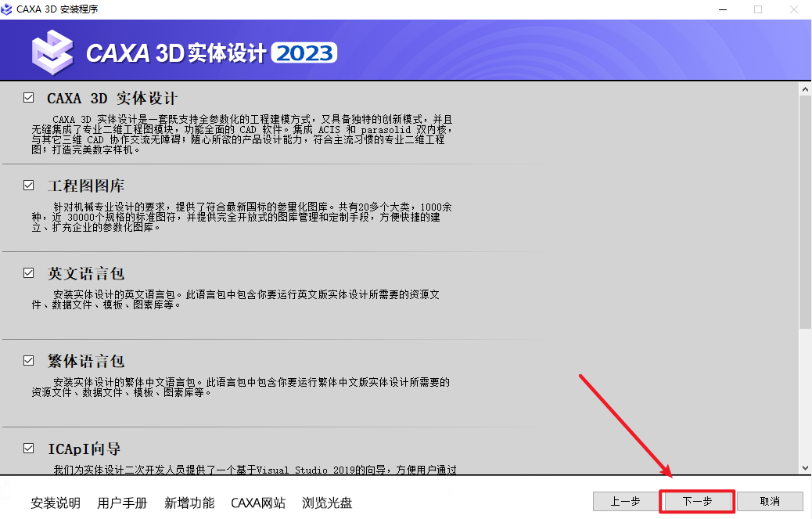This screenshot has width=812, height=519.
Task: Disable the 英文语言包 option
Action: coord(28,274)
